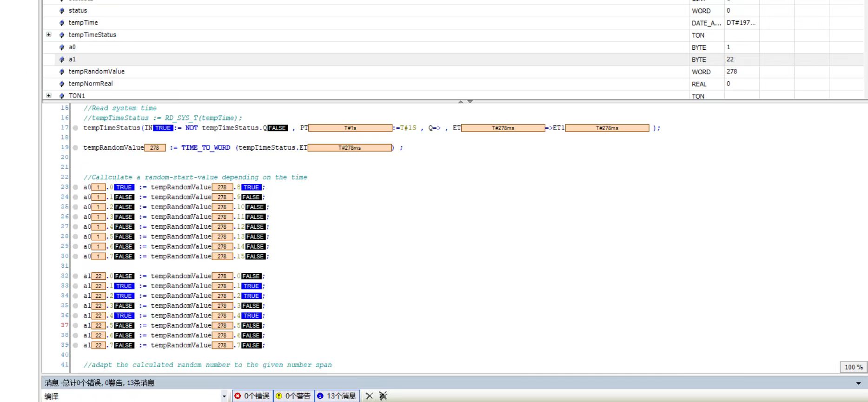Toggle breakpoint on line 34
This screenshot has height=402, width=868.
click(x=75, y=296)
